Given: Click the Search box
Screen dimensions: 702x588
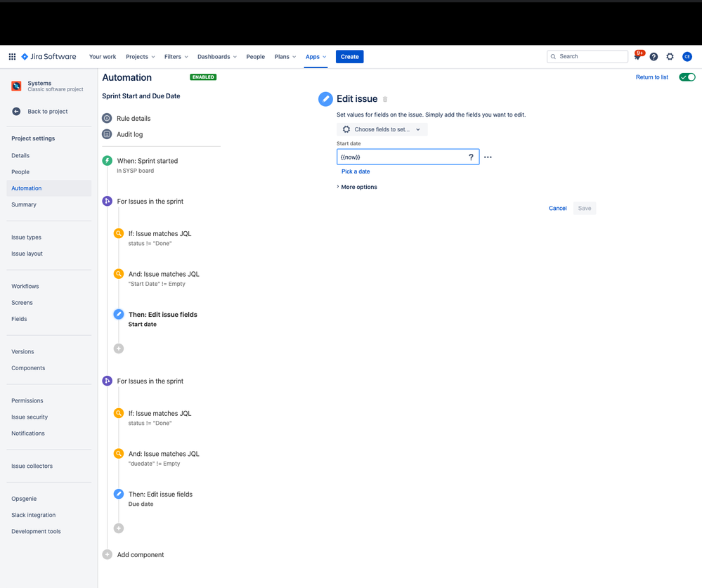Looking at the screenshot, I should (x=587, y=56).
